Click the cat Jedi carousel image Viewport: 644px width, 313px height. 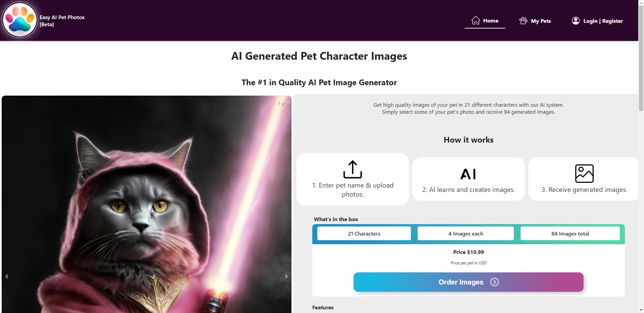point(146,201)
